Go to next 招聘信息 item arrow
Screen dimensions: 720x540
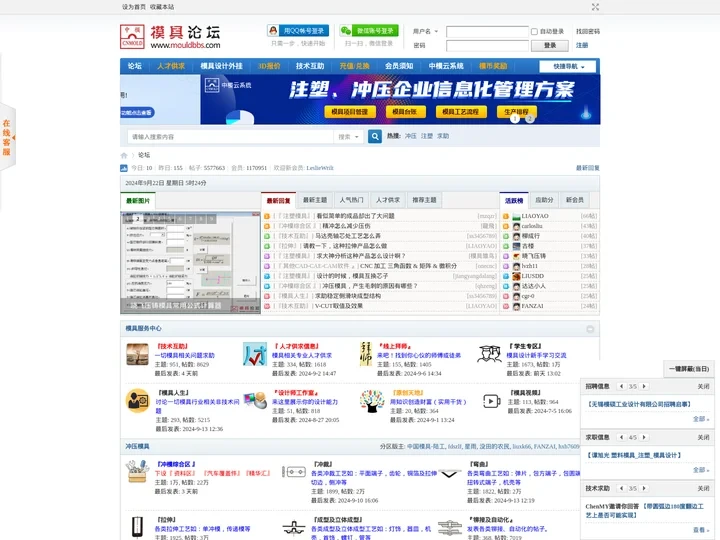click(x=644, y=387)
